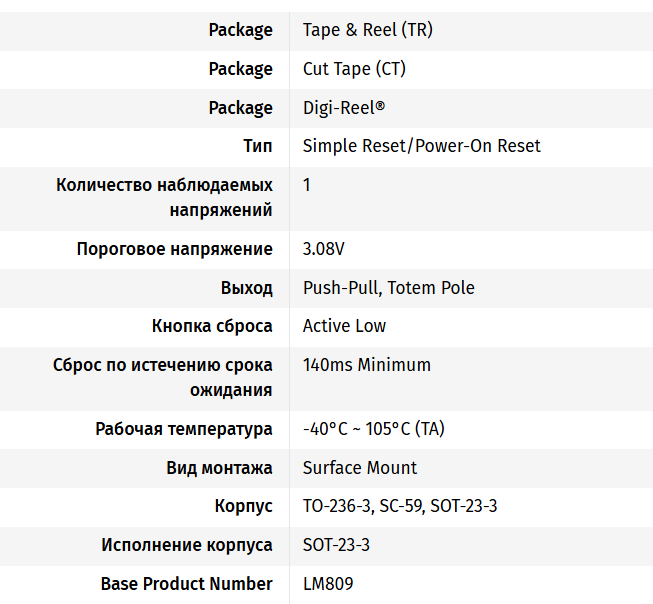Click the 'Выход' row label
This screenshot has width=653, height=604.
pyautogui.click(x=247, y=288)
